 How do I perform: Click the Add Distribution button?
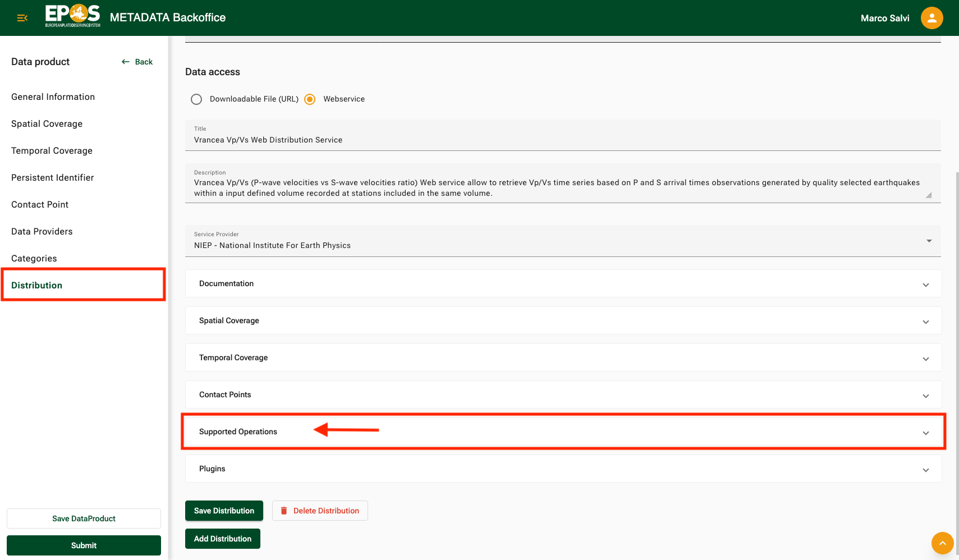click(x=222, y=538)
